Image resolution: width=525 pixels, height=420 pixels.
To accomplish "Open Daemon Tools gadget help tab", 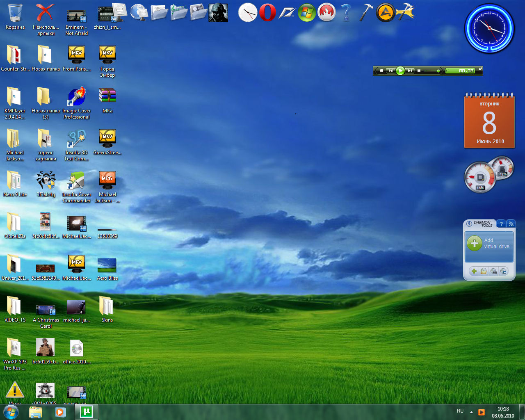I will [x=501, y=224].
